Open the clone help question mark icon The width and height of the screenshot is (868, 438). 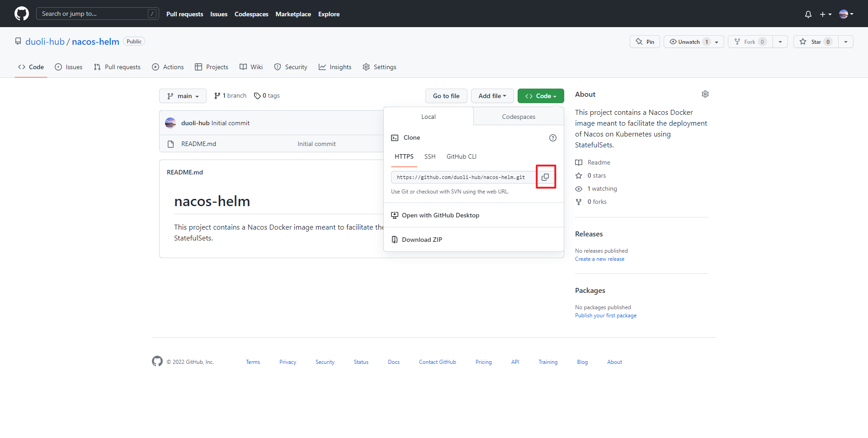tap(552, 138)
